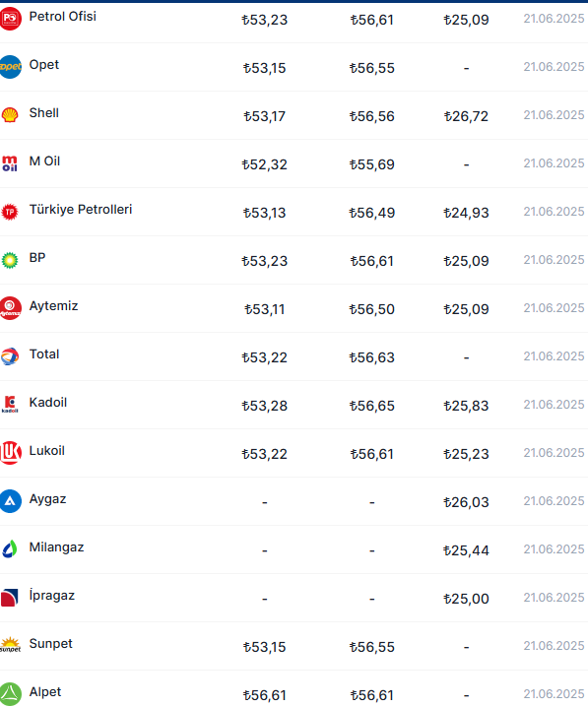Click M Oil's ₺52,32 price value

(265, 164)
